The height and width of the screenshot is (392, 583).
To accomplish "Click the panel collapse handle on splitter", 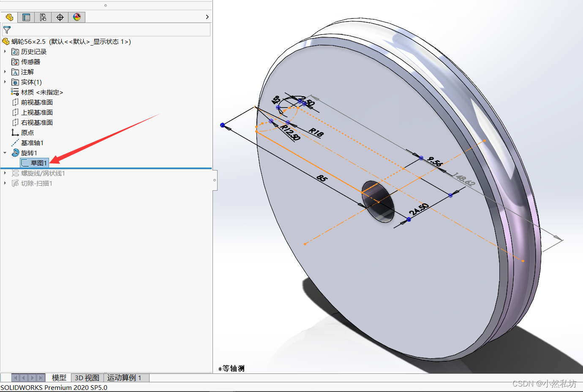I will click(215, 180).
